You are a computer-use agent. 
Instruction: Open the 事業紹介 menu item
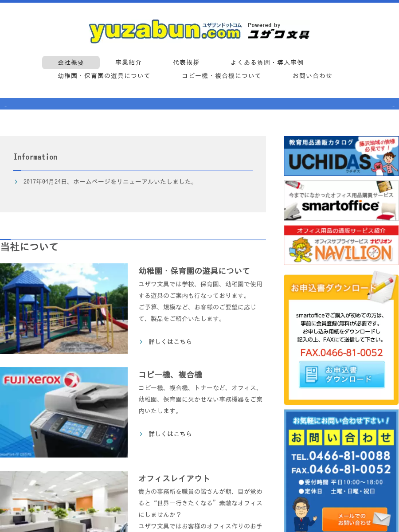click(129, 63)
